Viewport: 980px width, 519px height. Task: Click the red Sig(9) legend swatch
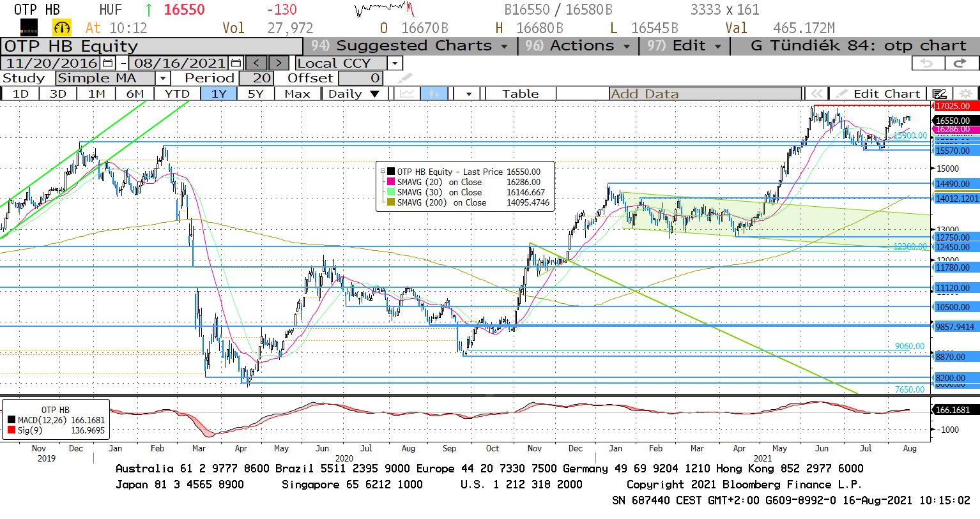11,430
